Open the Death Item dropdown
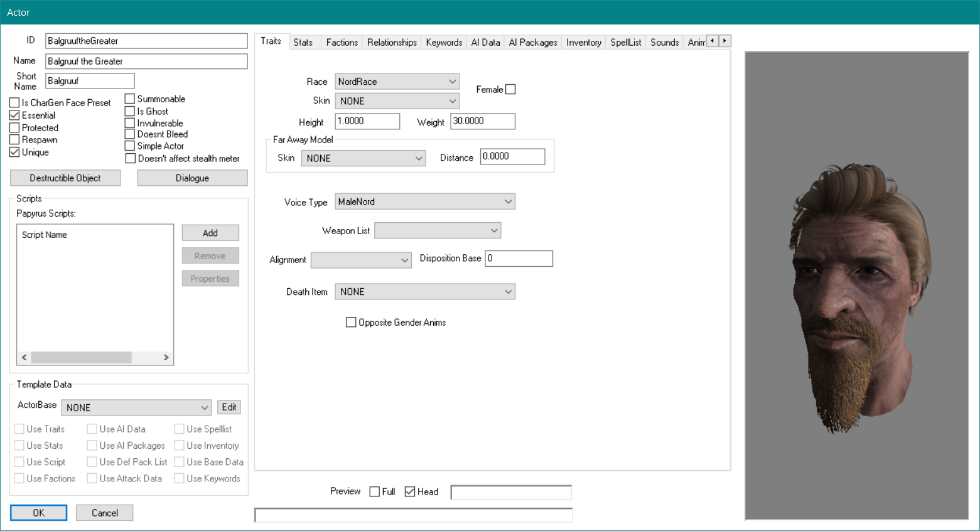The width and height of the screenshot is (980, 531). [x=508, y=292]
